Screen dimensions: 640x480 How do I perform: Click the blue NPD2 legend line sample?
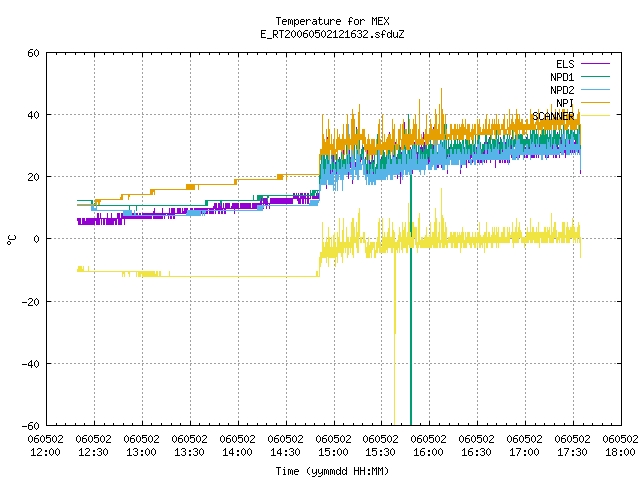[x=595, y=89]
